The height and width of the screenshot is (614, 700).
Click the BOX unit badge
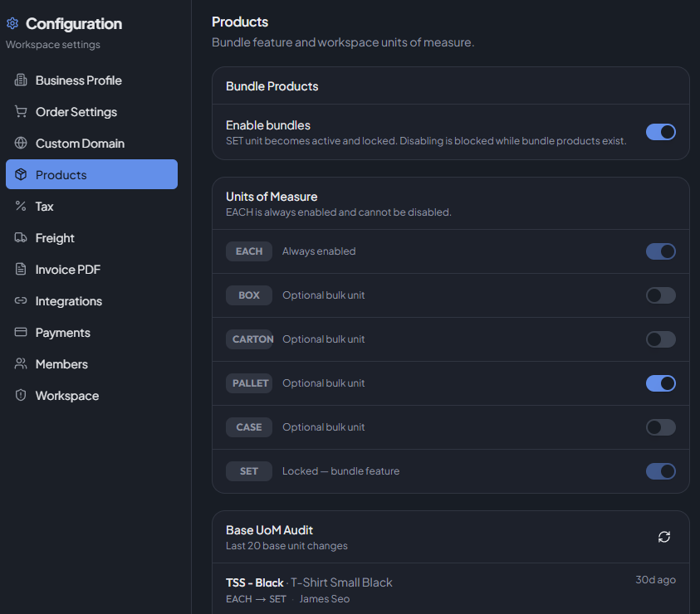[x=248, y=295]
